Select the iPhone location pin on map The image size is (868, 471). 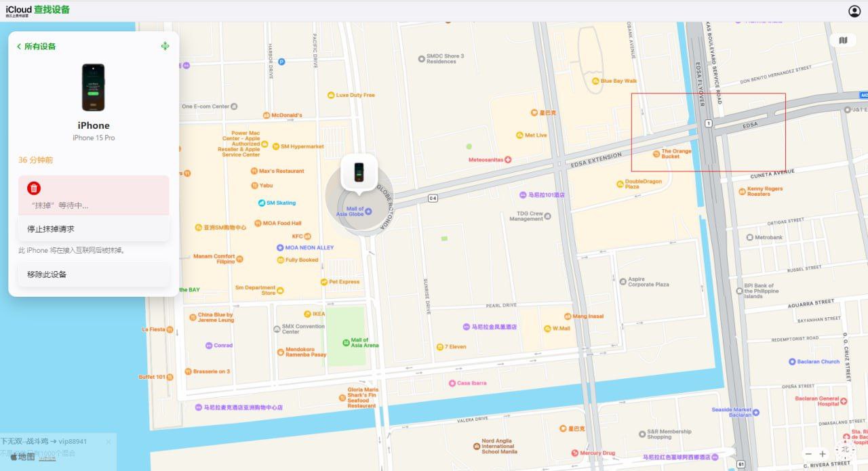coord(359,172)
